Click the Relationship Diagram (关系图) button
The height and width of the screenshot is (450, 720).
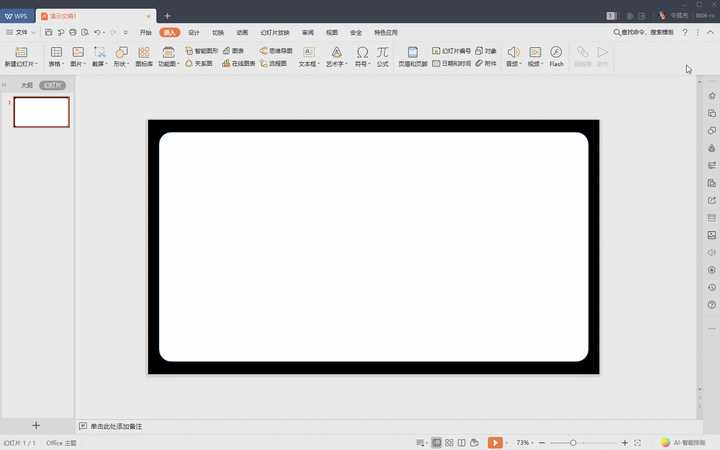(199, 63)
